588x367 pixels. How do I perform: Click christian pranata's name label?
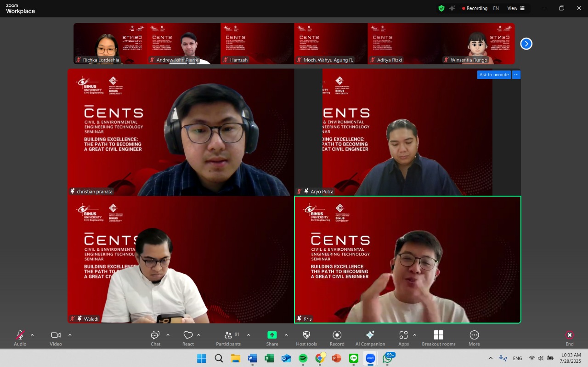coord(95,192)
